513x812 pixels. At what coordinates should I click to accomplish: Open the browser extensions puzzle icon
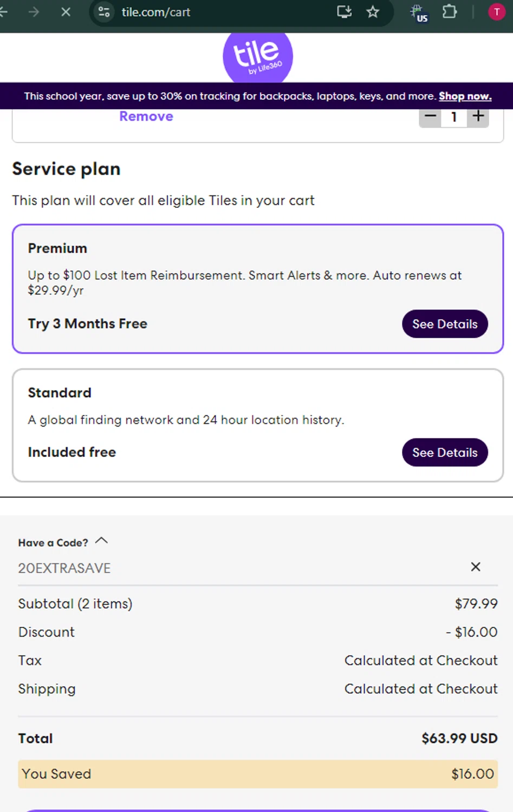[x=450, y=12]
